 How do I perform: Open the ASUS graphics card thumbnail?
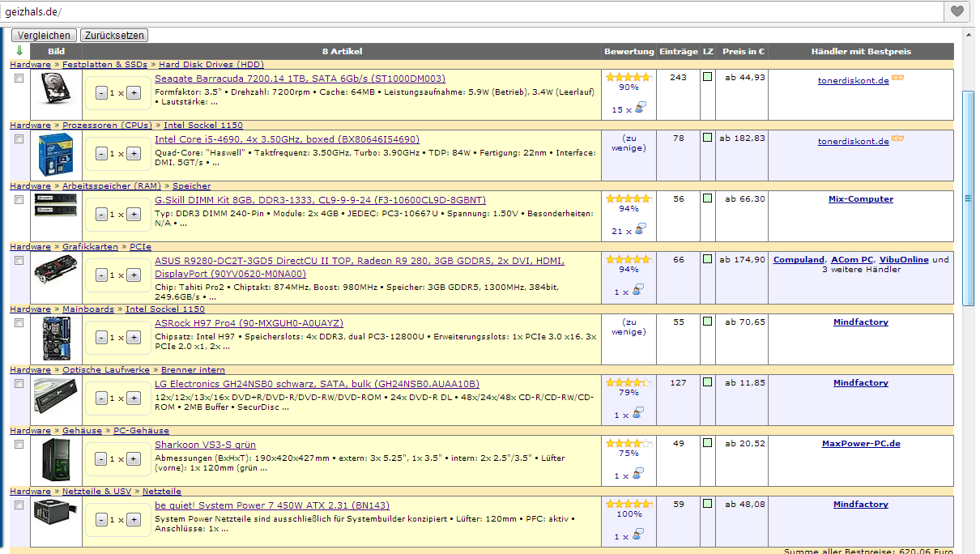(56, 270)
